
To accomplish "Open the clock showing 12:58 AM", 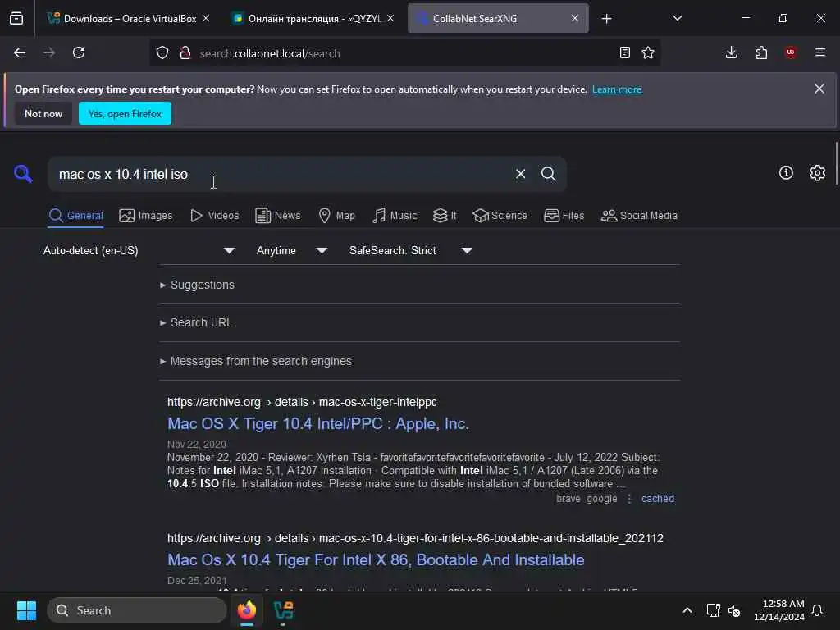I will tap(779, 610).
